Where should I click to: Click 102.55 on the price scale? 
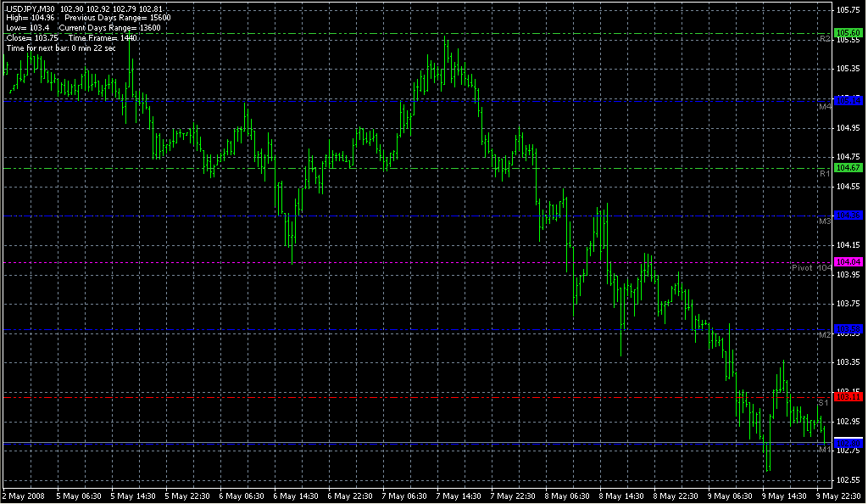tap(849, 480)
